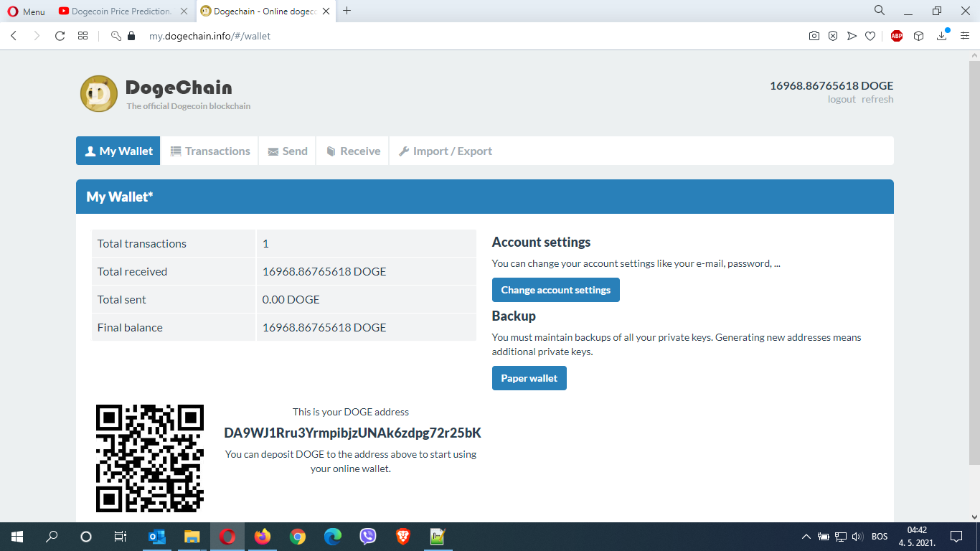Click the Total transactions row label
This screenshot has height=551, width=980.
[142, 244]
